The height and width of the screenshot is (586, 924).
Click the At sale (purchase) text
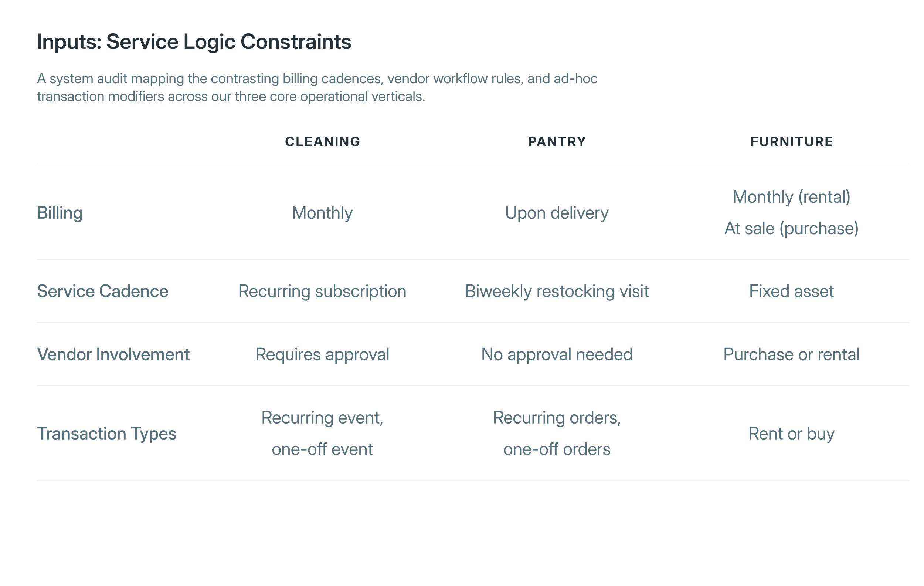[x=792, y=229]
